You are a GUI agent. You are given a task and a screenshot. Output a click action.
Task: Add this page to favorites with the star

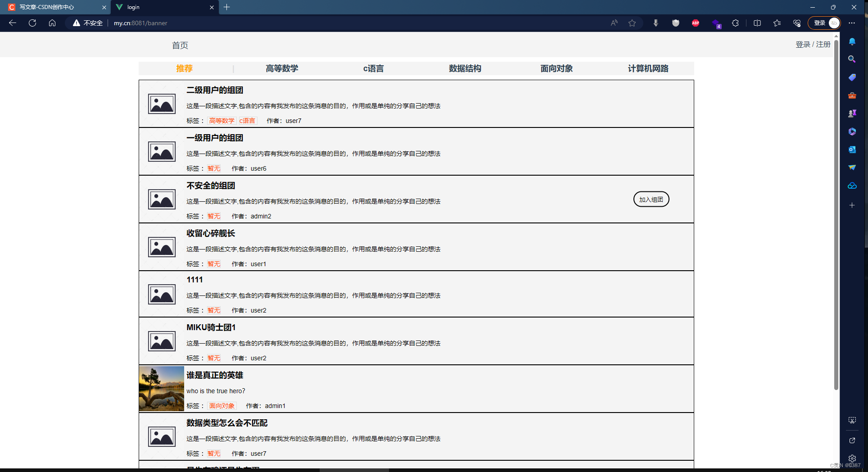pyautogui.click(x=632, y=23)
